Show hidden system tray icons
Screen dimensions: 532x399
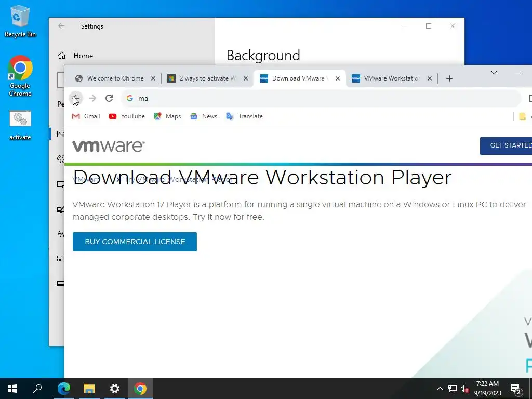(440, 389)
